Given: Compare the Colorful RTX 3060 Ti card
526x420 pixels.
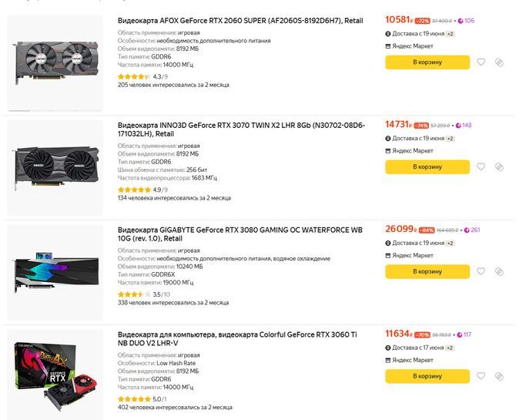Looking at the screenshot, I should click(x=499, y=376).
